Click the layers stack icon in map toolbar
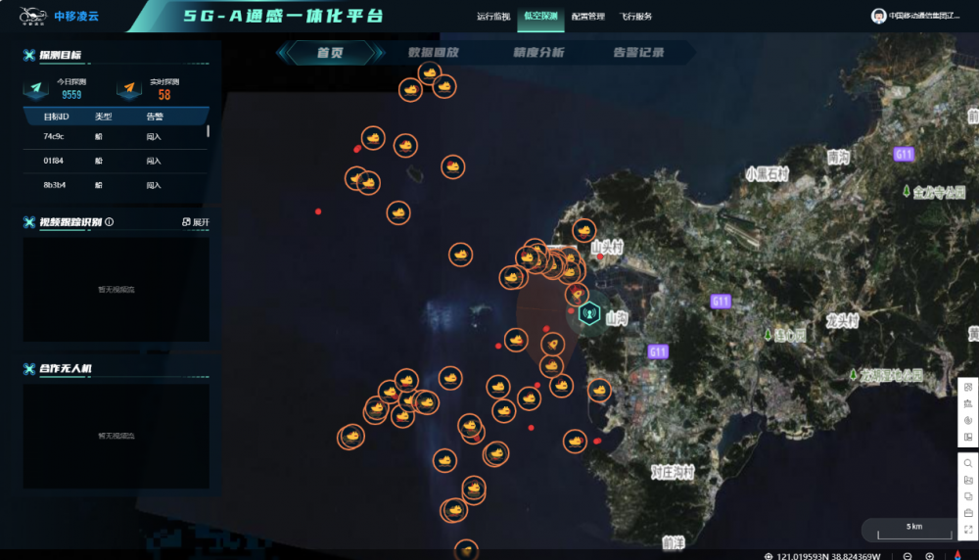The height and width of the screenshot is (560, 979). (968, 496)
